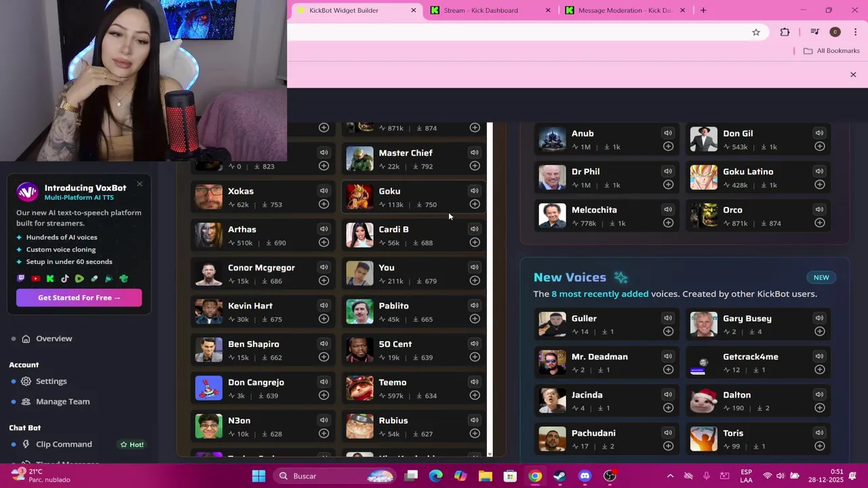
Task: Add the Xokas voice
Action: pos(323,204)
